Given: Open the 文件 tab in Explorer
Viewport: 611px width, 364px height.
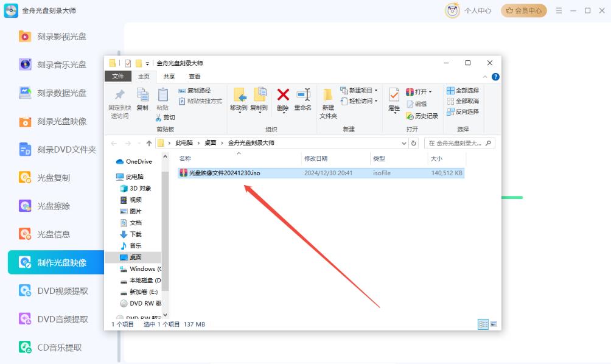Looking at the screenshot, I should pyautogui.click(x=118, y=76).
